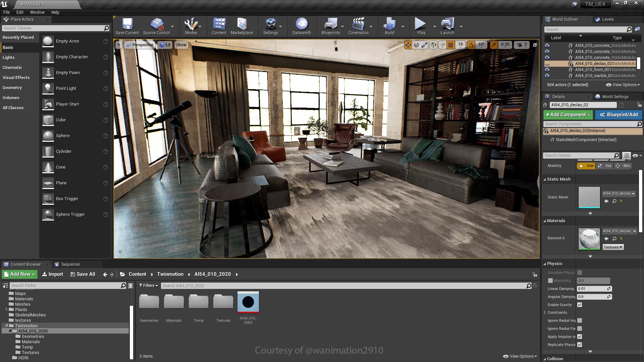The height and width of the screenshot is (362, 644).
Task: Select the Point Light actor in Place Actors
Action: (66, 88)
